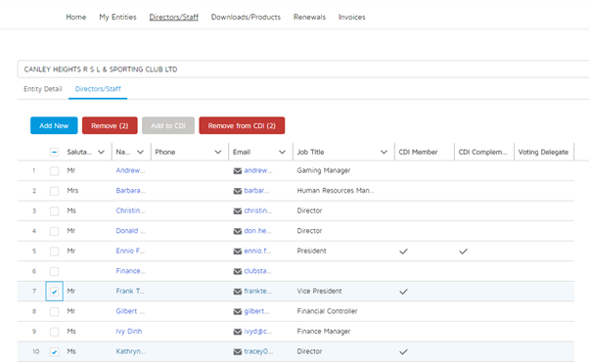Image resolution: width=589 pixels, height=364 pixels.
Task: Open Andrew's name link
Action: (130, 170)
